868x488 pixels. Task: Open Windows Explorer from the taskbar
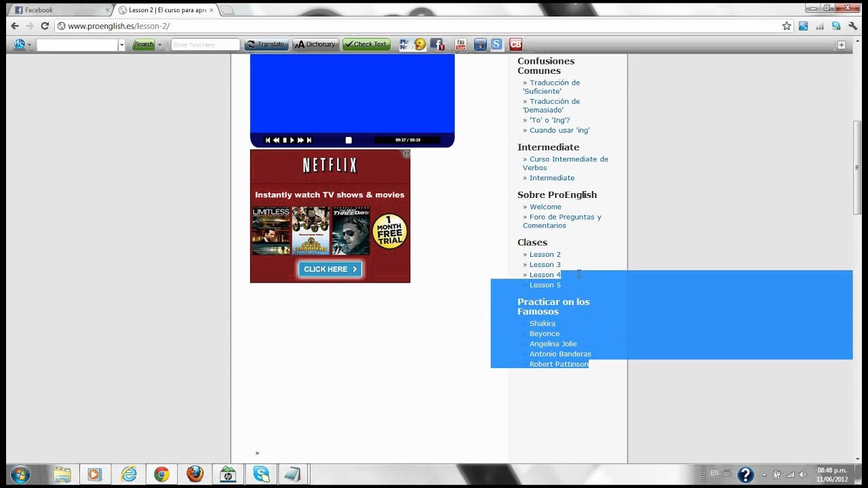[x=62, y=474]
